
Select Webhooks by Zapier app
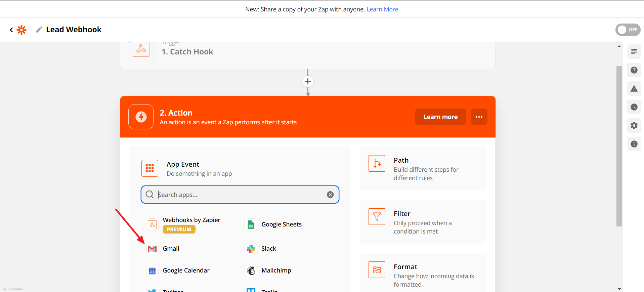(191, 220)
